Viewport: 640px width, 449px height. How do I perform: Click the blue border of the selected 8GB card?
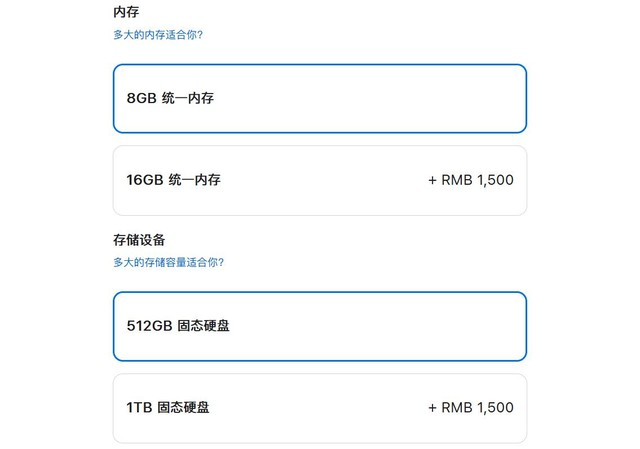320,65
